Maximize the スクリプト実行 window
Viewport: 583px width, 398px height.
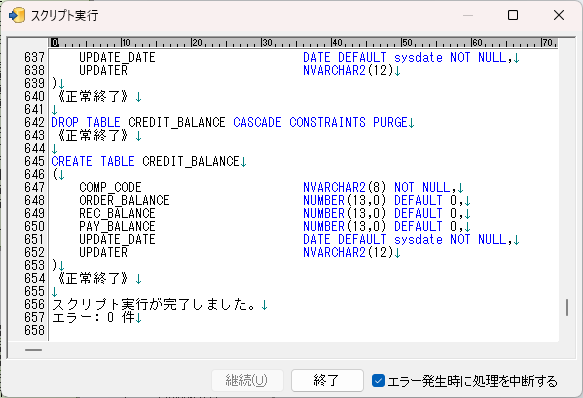(513, 15)
